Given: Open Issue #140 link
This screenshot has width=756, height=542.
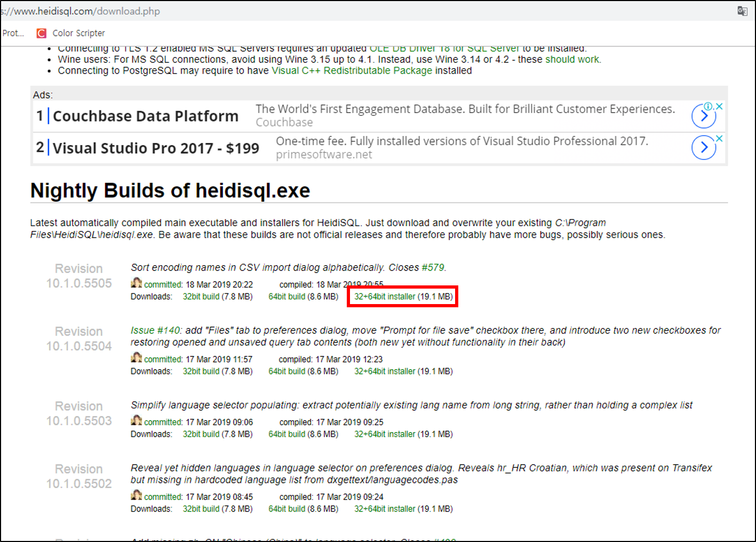Looking at the screenshot, I should point(155,330).
